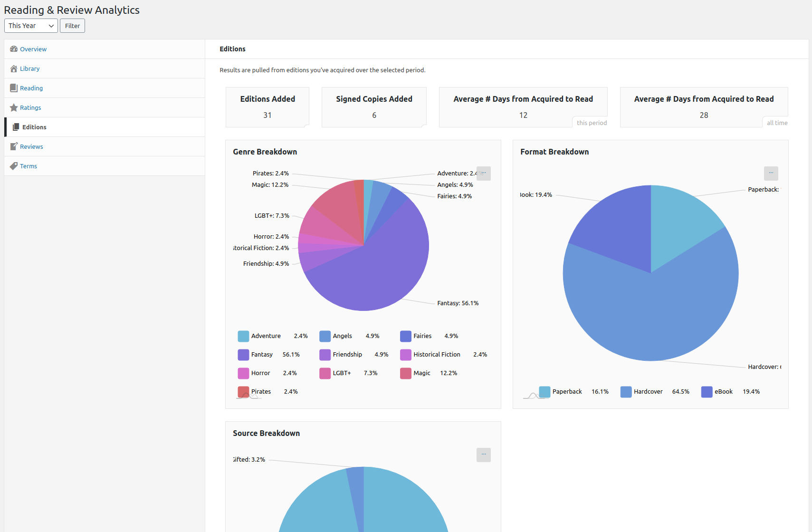Screen dimensions: 812x532
Task: Click the Ratings star icon
Action: [14, 107]
